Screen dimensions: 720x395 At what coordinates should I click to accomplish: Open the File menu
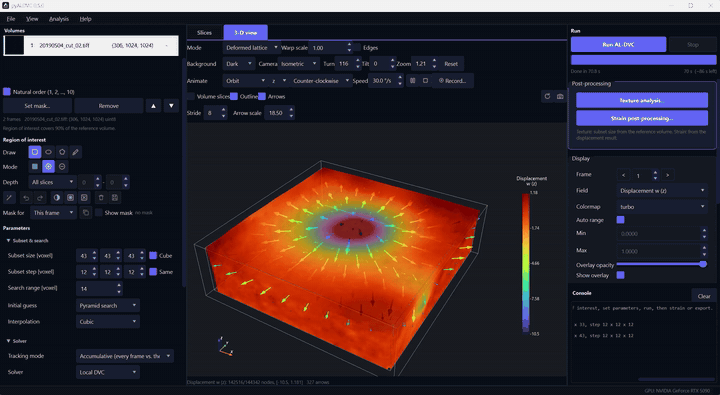pyautogui.click(x=11, y=19)
